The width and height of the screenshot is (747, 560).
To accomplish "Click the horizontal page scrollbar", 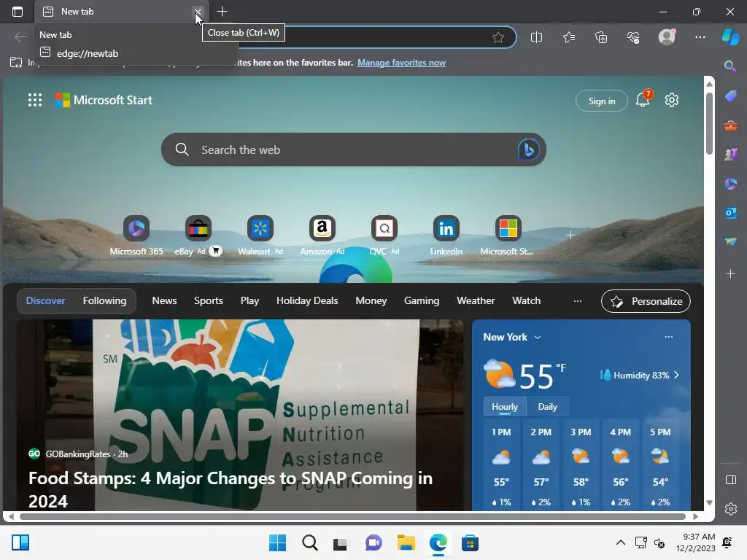I will 352,517.
